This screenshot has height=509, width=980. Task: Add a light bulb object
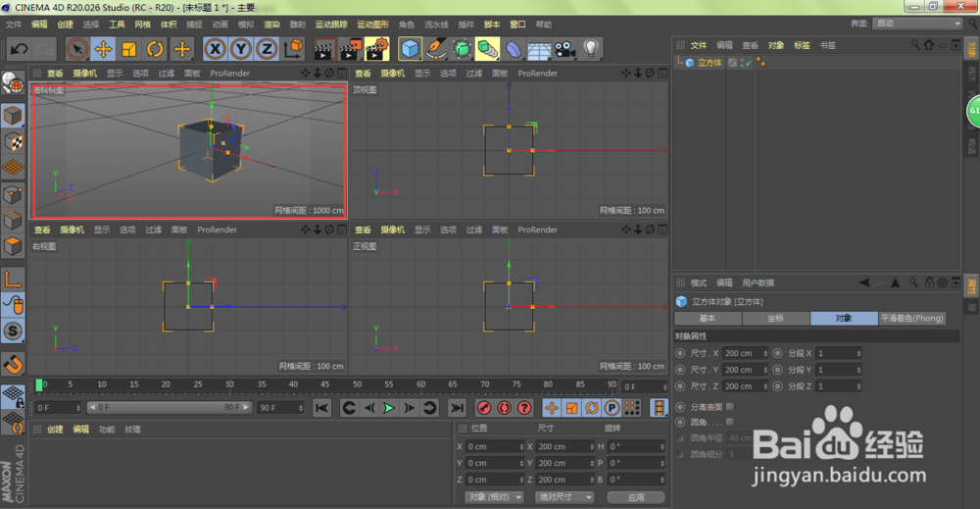(x=591, y=49)
